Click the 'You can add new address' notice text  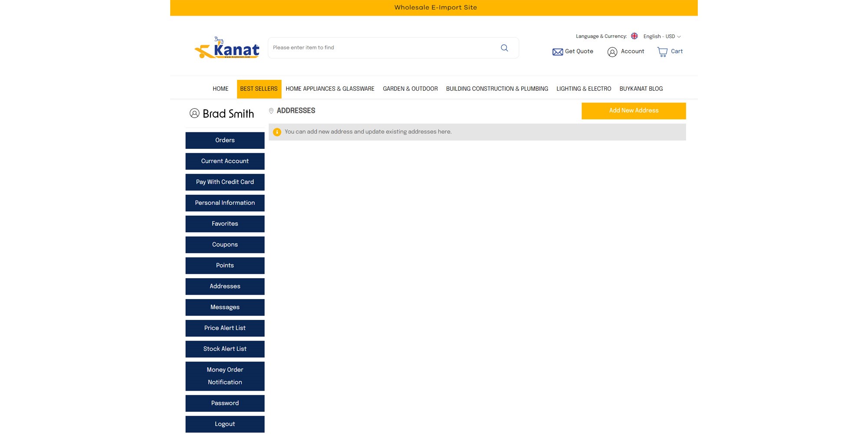[x=368, y=132]
